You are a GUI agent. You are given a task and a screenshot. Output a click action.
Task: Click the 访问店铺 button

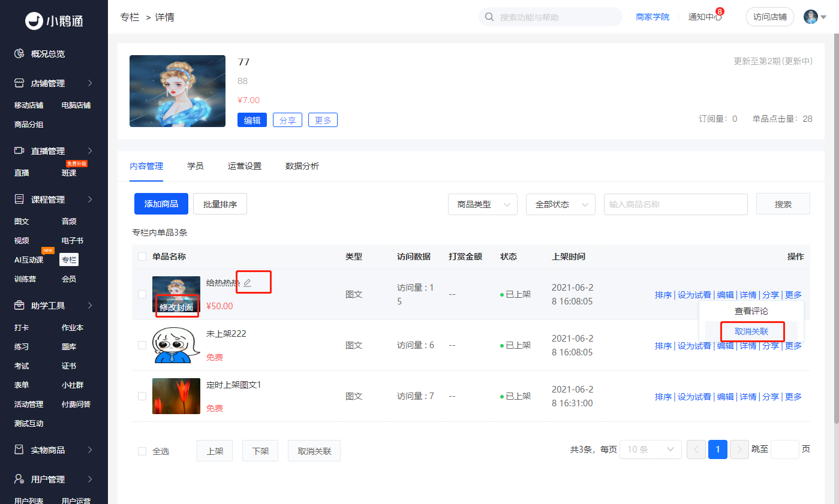tap(770, 17)
